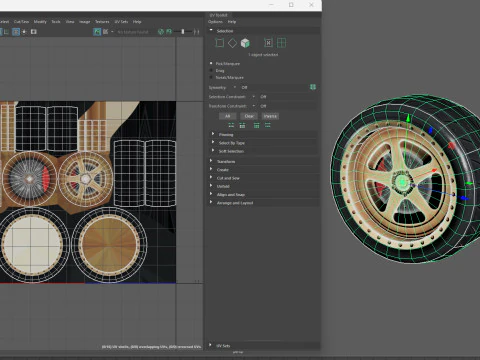Expand the Transform section
This screenshot has height=360, width=480.
(x=211, y=161)
